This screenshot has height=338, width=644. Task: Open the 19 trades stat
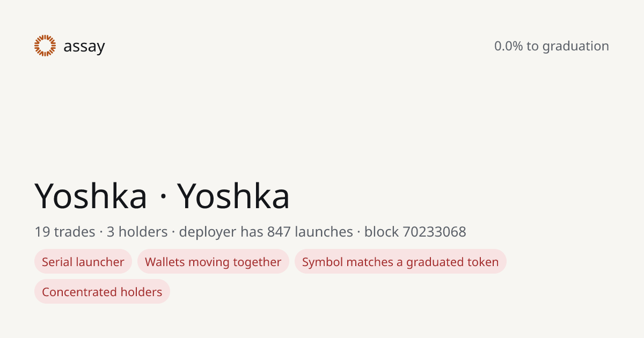(65, 232)
